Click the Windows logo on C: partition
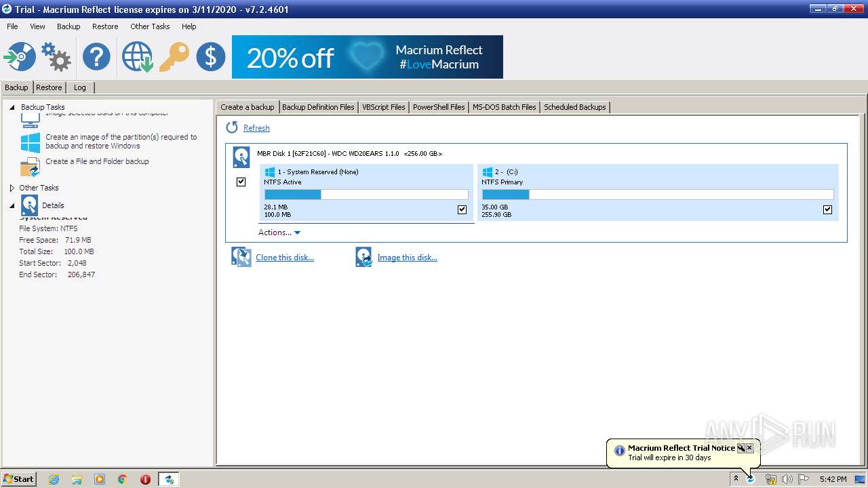 coord(488,172)
